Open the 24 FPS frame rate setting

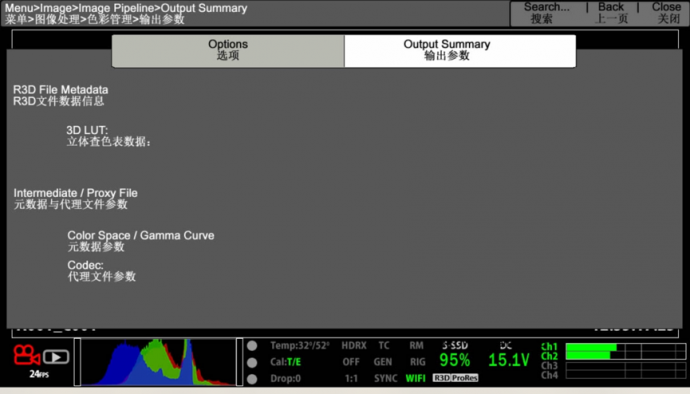click(x=39, y=374)
